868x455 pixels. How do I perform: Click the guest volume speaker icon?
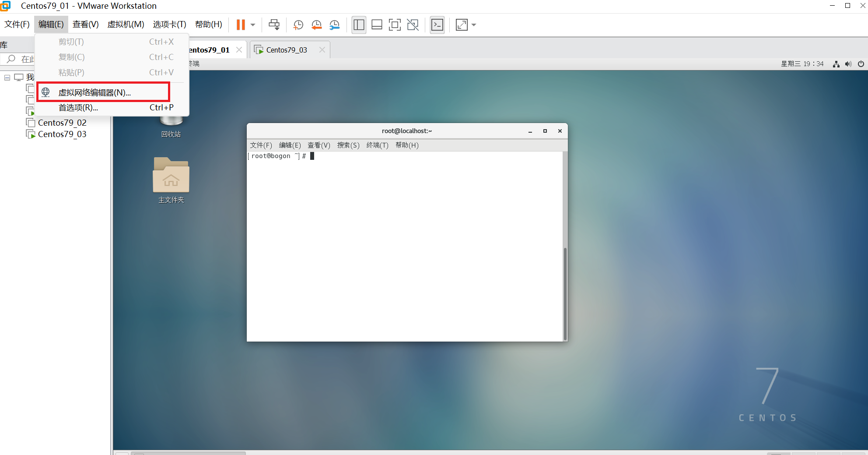(848, 64)
